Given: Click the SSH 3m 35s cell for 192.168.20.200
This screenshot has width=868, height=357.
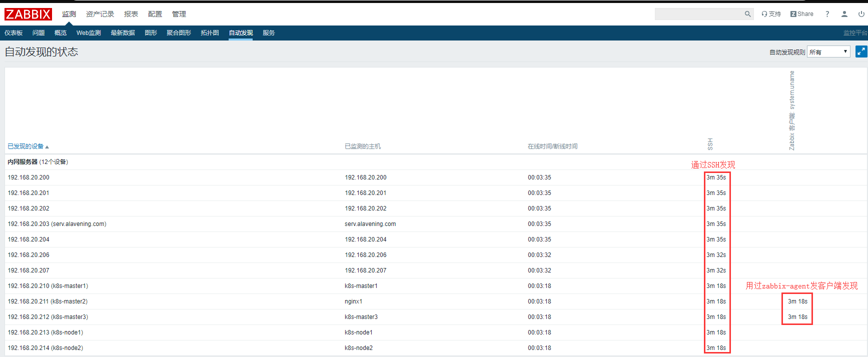Looking at the screenshot, I should click(x=716, y=177).
